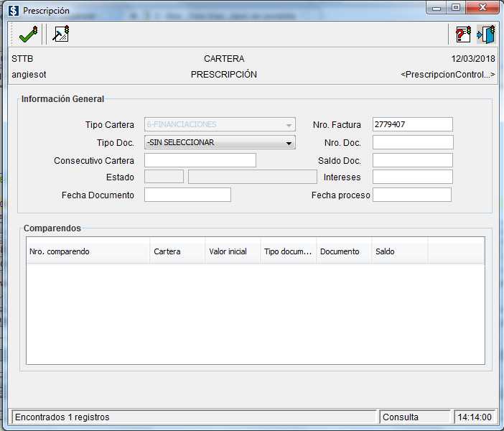Click the green checkmark accept icon
The image size is (504, 431).
click(28, 34)
